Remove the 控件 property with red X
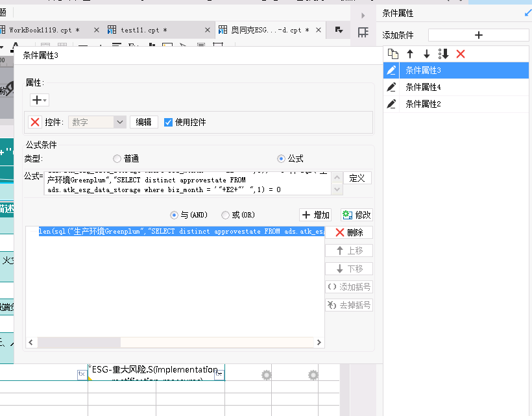This screenshot has width=532, height=416. 35,122
